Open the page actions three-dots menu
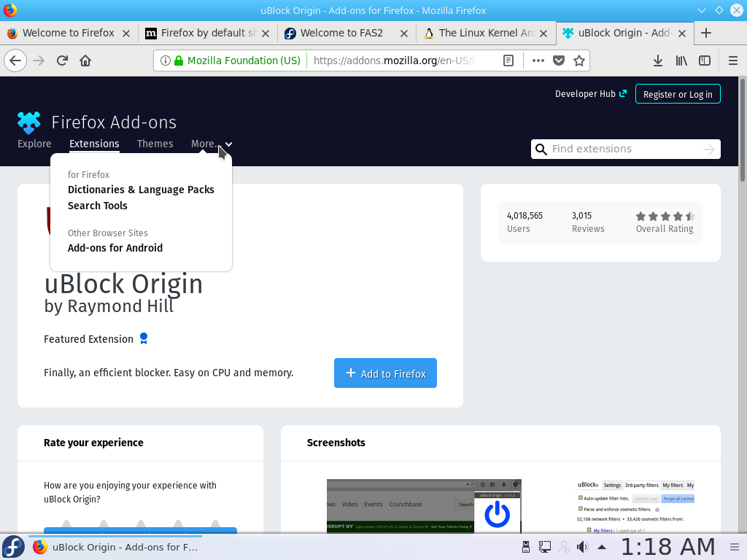Screen dimensions: 747x560 pos(538,61)
